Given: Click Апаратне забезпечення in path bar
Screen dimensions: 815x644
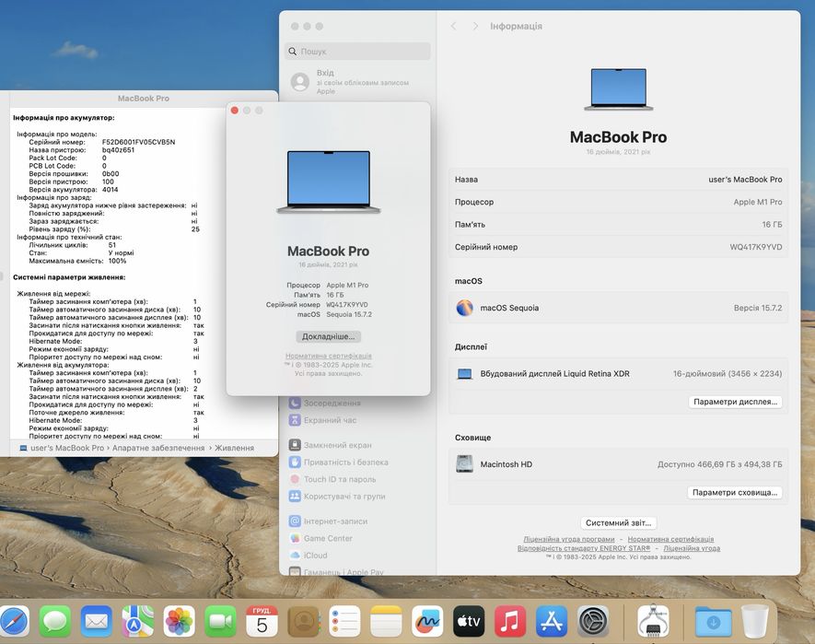Looking at the screenshot, I should tap(158, 448).
